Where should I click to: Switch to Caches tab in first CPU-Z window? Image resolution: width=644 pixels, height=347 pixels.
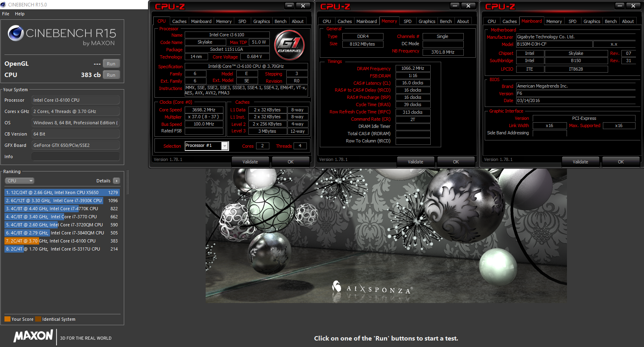pyautogui.click(x=179, y=21)
